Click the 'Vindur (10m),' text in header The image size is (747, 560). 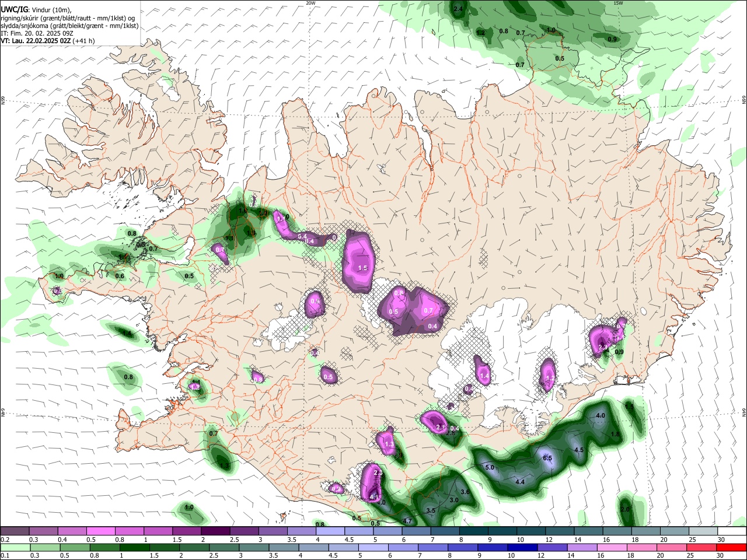[51, 10]
